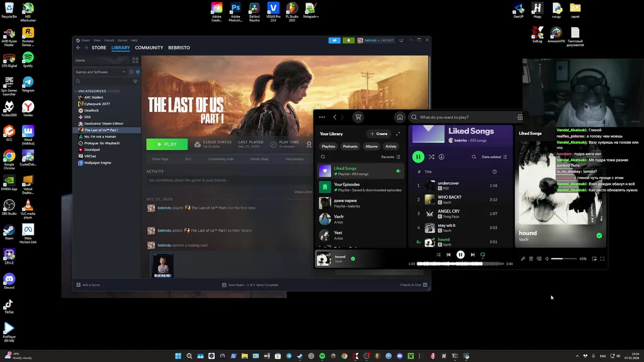Screen dimensions: 644x362
Task: Toggle liked checkmark beside hound in player bar
Action: pyautogui.click(x=353, y=258)
